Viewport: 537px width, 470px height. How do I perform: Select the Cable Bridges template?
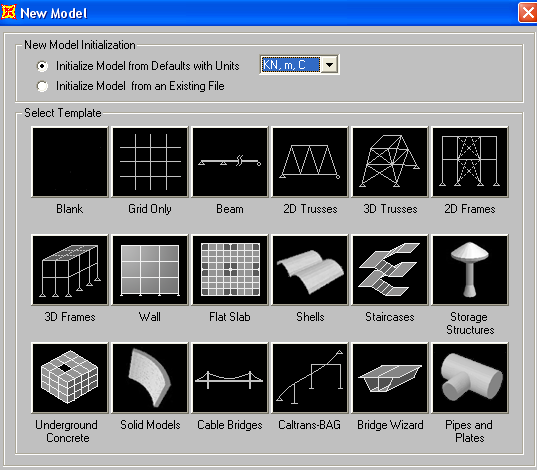tap(230, 378)
